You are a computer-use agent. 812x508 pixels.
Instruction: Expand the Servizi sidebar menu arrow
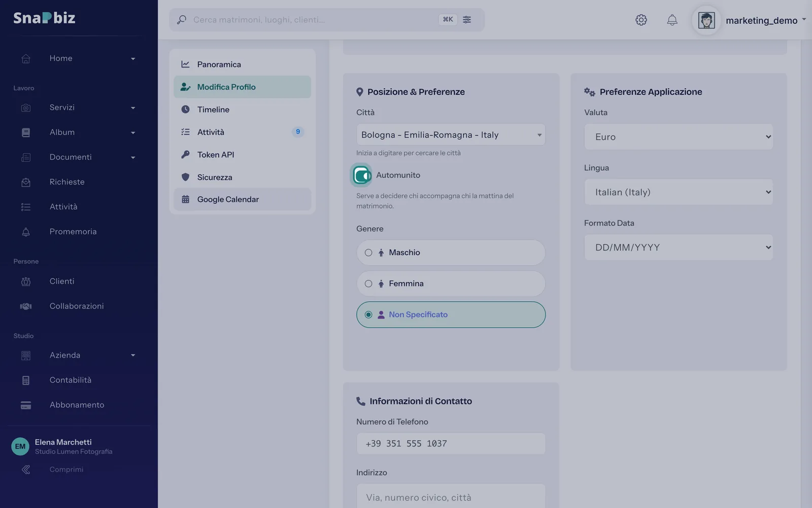(x=133, y=108)
